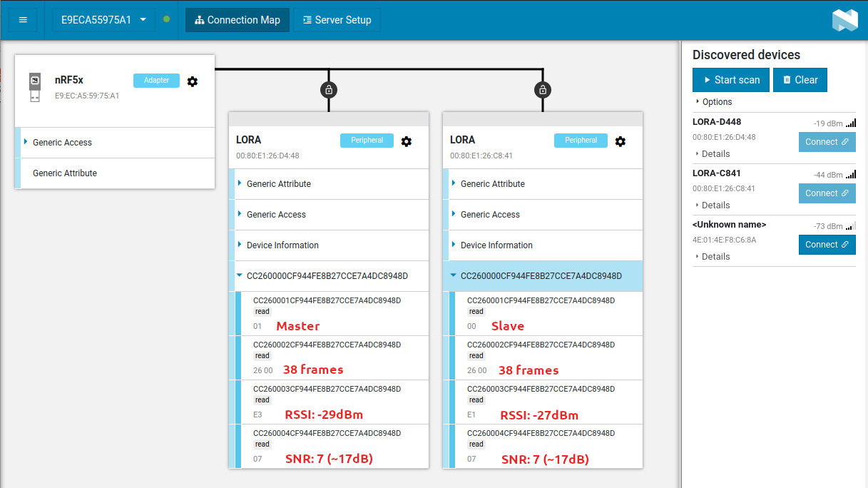Image resolution: width=868 pixels, height=488 pixels.
Task: Open the E9ECA55975A1 adapter dropdown
Action: [x=103, y=20]
